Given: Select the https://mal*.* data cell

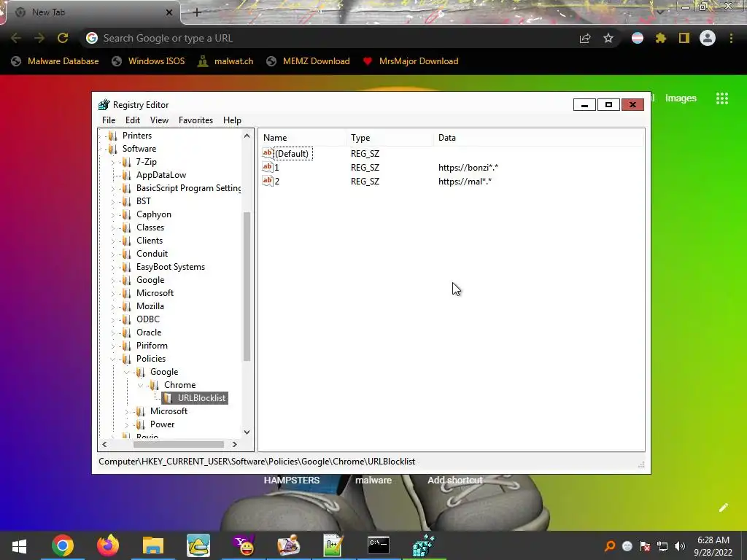Looking at the screenshot, I should [x=465, y=182].
